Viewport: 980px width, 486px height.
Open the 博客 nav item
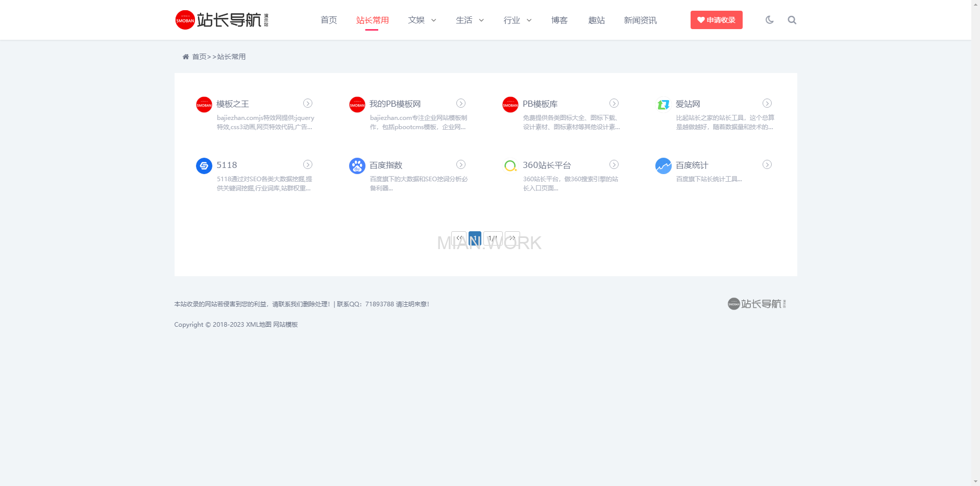[559, 20]
